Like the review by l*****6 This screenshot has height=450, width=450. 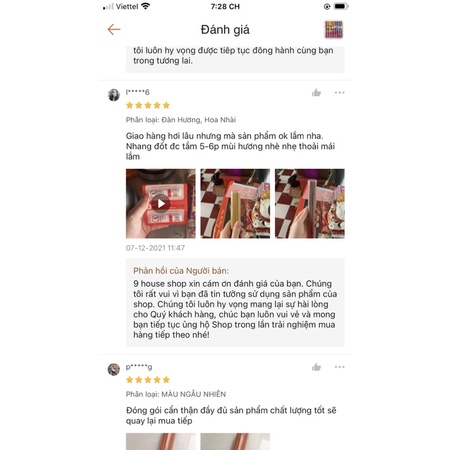[x=316, y=93]
